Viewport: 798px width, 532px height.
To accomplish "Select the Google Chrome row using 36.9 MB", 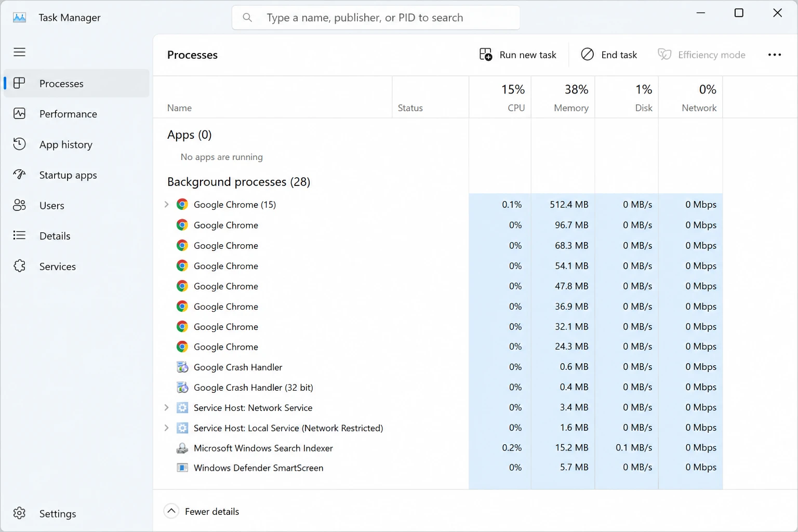I will tap(438, 306).
